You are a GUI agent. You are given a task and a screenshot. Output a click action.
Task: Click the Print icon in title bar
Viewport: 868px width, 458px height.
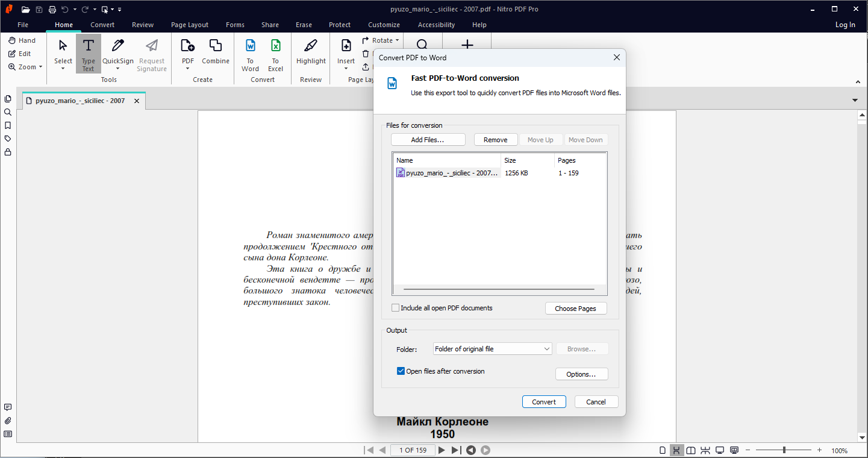tap(52, 10)
